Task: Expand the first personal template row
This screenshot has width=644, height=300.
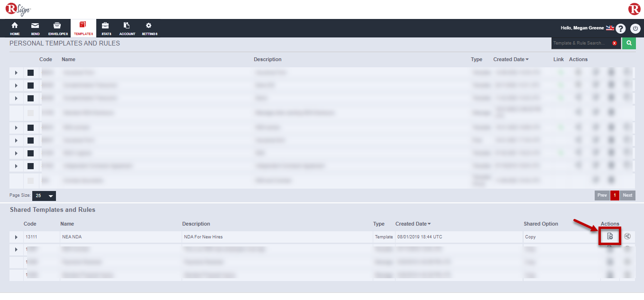Action: click(16, 73)
